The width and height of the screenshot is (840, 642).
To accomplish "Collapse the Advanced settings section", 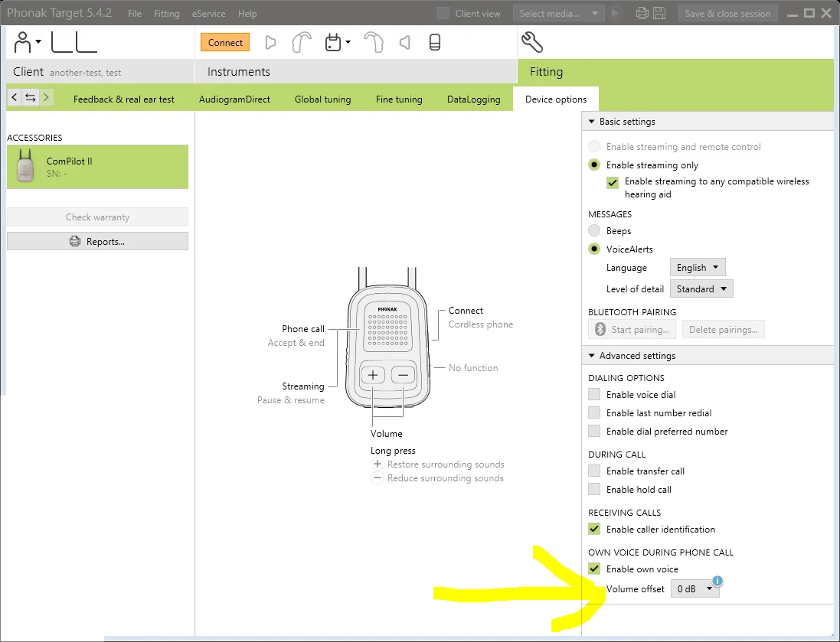I will (591, 356).
